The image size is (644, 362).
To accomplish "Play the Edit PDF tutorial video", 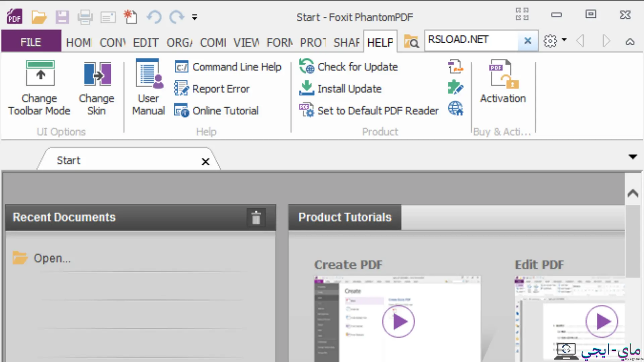I will [602, 322].
